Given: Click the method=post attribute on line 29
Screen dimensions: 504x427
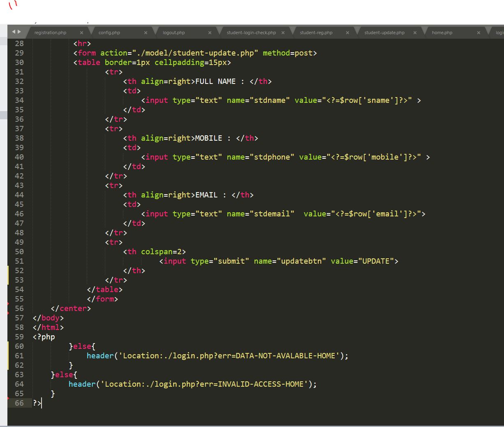Looking at the screenshot, I should (288, 53).
